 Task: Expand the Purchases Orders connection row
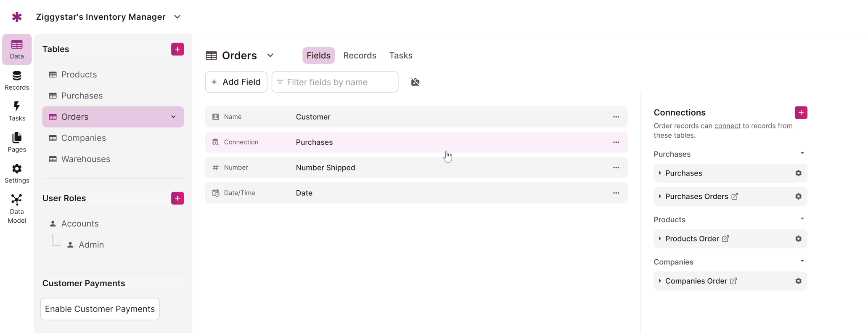[x=660, y=197]
